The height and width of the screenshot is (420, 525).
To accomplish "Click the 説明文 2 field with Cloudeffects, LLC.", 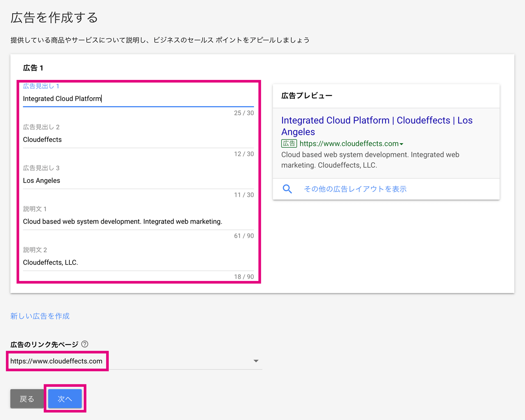I will pyautogui.click(x=138, y=262).
